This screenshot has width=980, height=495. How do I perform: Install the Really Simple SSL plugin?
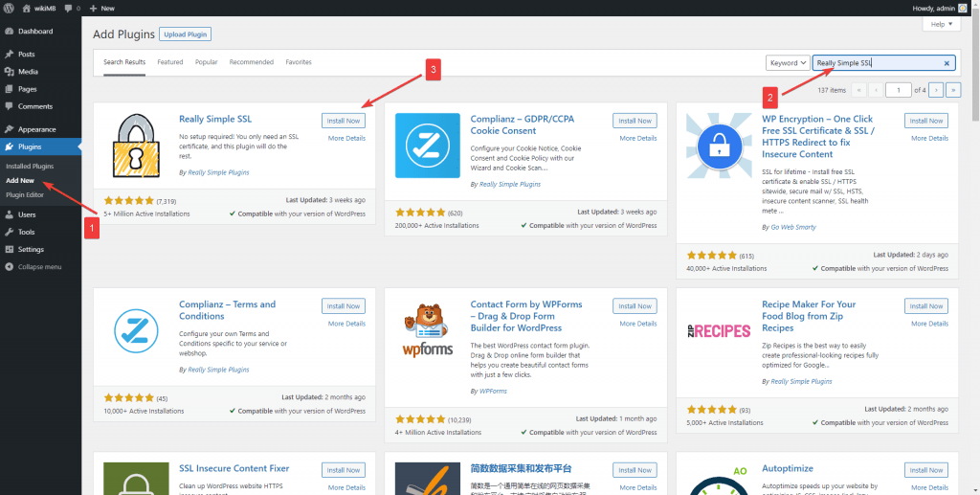(344, 121)
